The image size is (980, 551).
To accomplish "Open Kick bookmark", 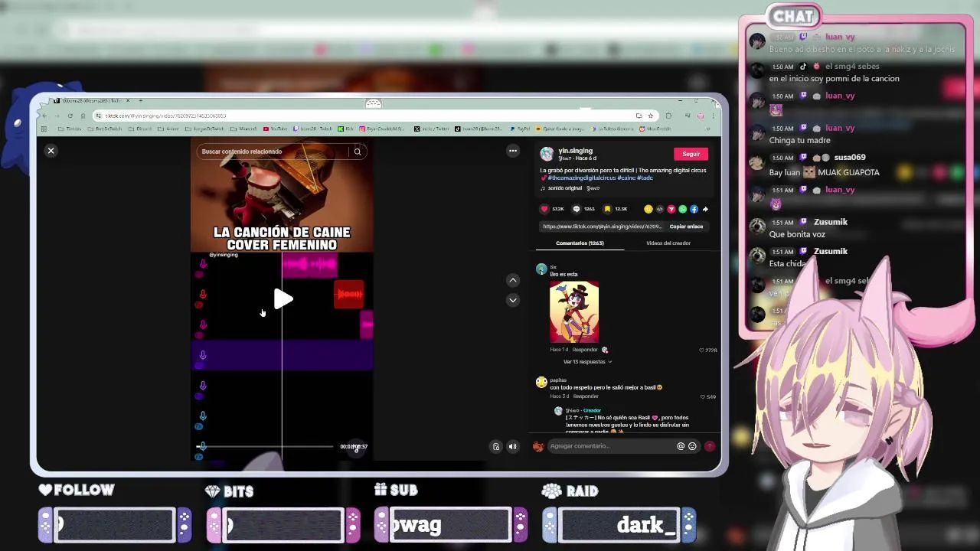I will [347, 129].
